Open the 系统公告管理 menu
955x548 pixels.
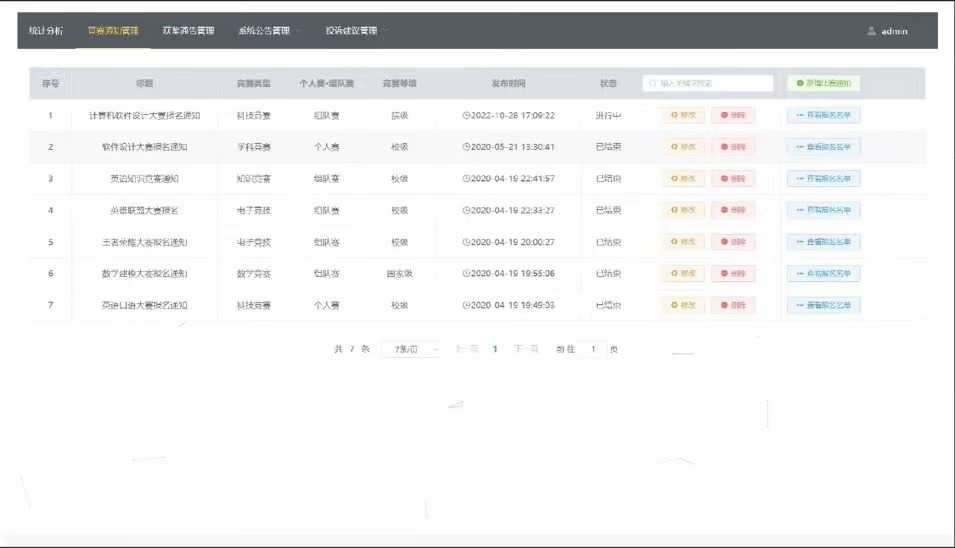266,30
